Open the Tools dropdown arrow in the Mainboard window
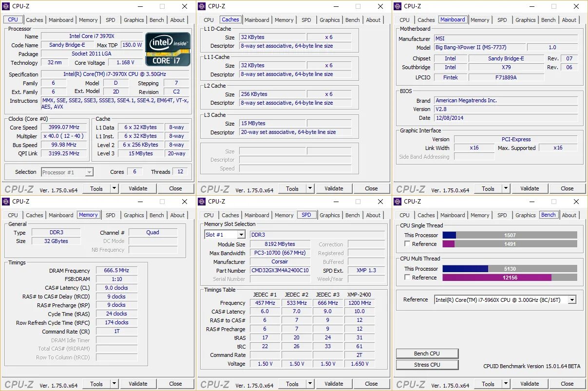 pos(506,188)
